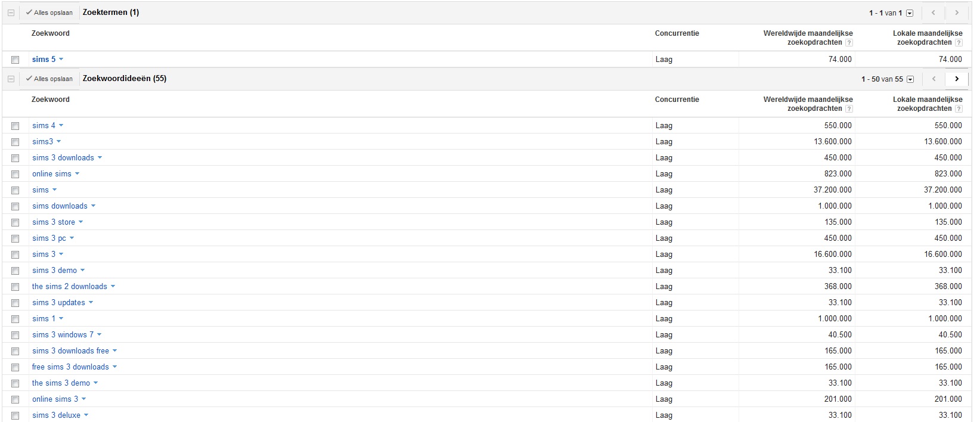Sort Zoekwoordideeën by Lokale maandelijkse zoekopdrachten
Screen dimensions: 980x422
(x=928, y=104)
